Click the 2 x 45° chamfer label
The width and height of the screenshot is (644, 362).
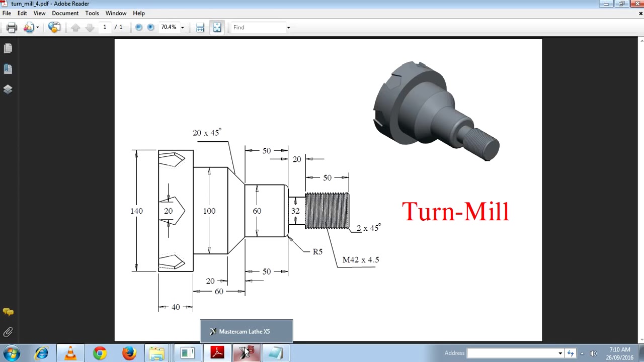point(368,228)
